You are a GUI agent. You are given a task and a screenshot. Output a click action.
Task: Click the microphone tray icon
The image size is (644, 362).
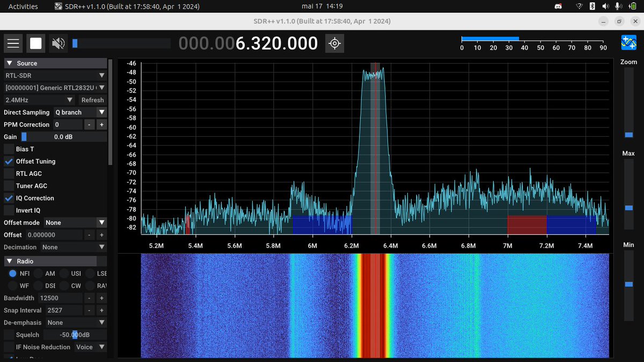pos(618,6)
